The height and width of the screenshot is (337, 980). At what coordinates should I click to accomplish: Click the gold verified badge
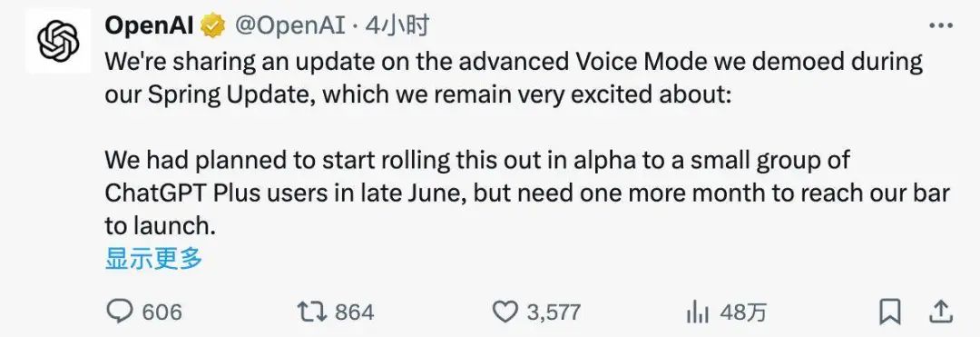pyautogui.click(x=212, y=26)
